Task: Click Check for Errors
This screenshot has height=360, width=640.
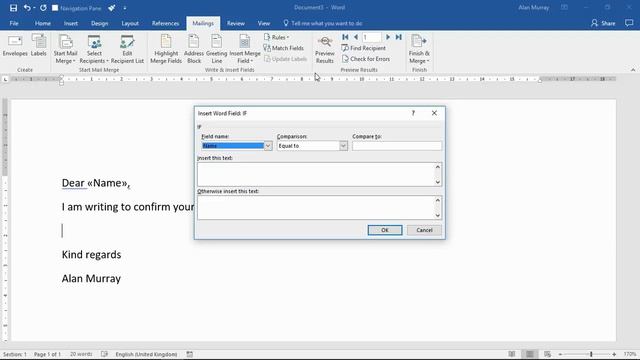Action: pos(366,59)
